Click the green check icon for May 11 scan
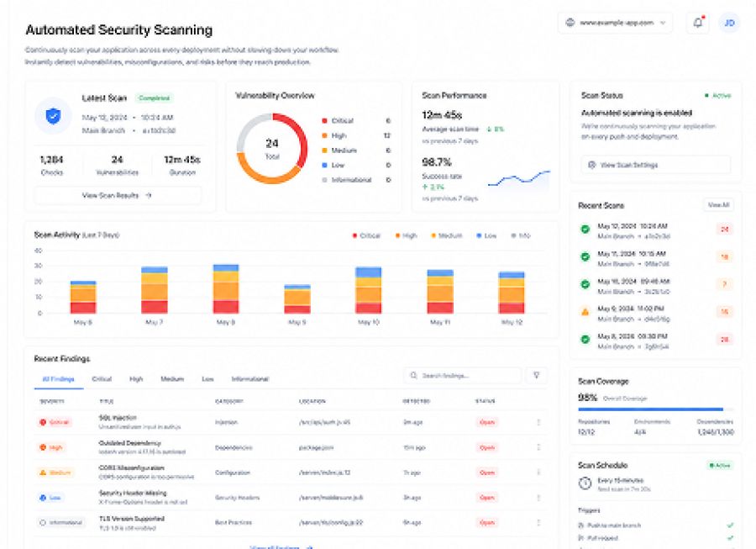 click(585, 257)
